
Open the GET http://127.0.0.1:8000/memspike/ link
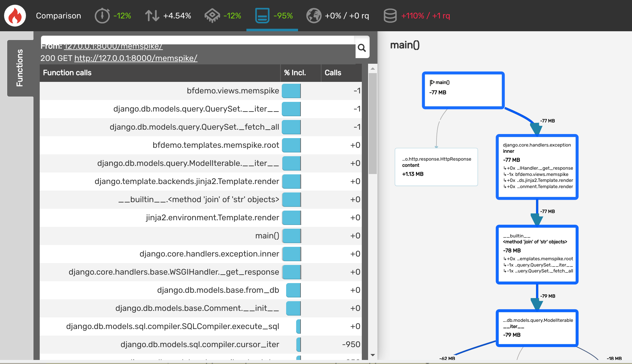click(x=136, y=58)
